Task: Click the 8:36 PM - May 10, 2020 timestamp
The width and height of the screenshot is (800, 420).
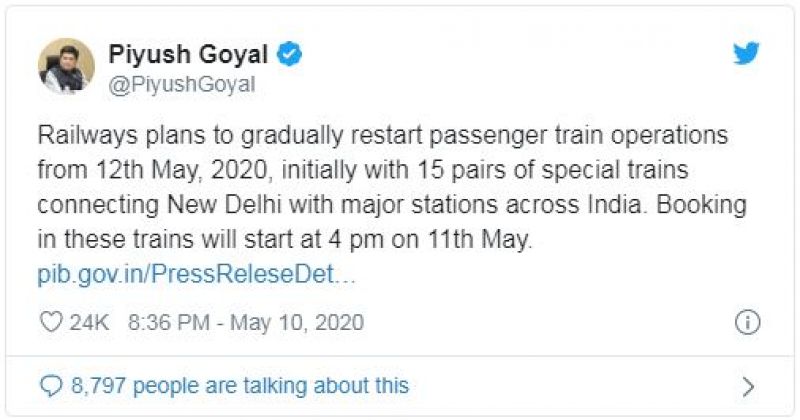Action: pyautogui.click(x=246, y=322)
